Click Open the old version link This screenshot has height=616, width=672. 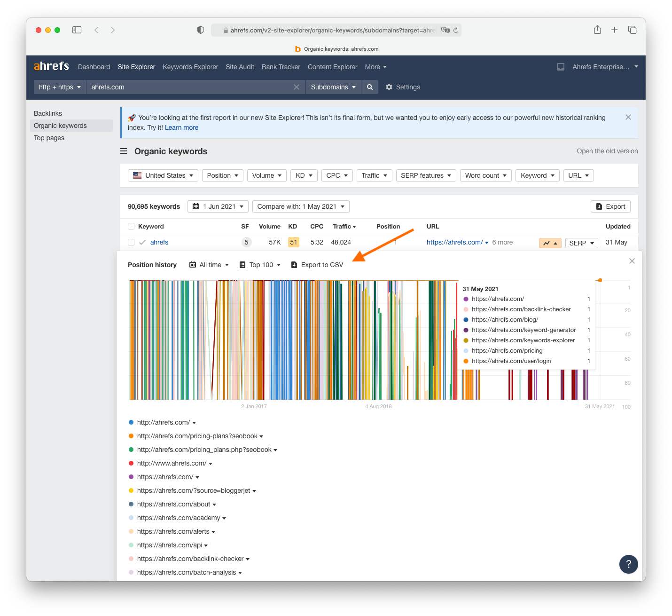coord(607,151)
